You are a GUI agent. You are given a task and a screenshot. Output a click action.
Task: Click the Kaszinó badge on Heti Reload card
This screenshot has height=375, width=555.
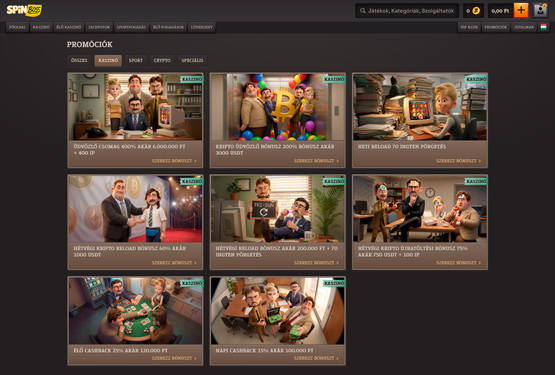(x=476, y=79)
